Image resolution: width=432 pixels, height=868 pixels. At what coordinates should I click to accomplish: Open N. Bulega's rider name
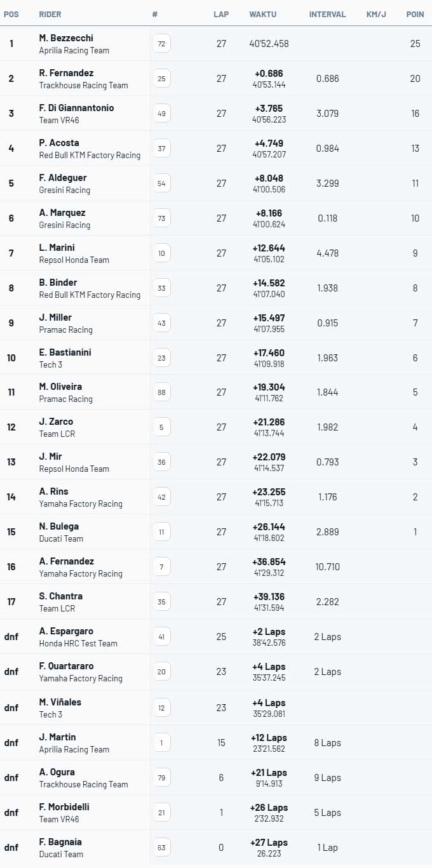click(x=59, y=526)
